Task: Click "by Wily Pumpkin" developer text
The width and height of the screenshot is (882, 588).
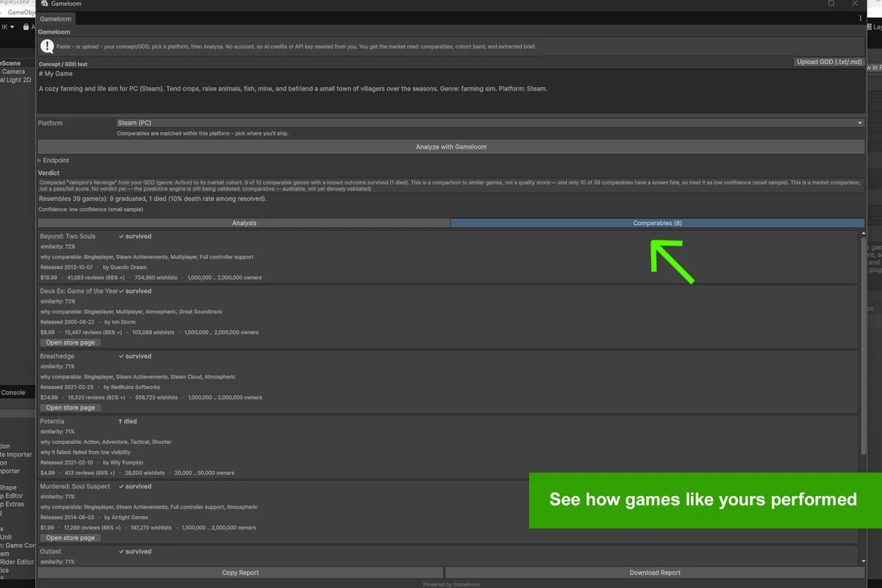Action: [123, 463]
